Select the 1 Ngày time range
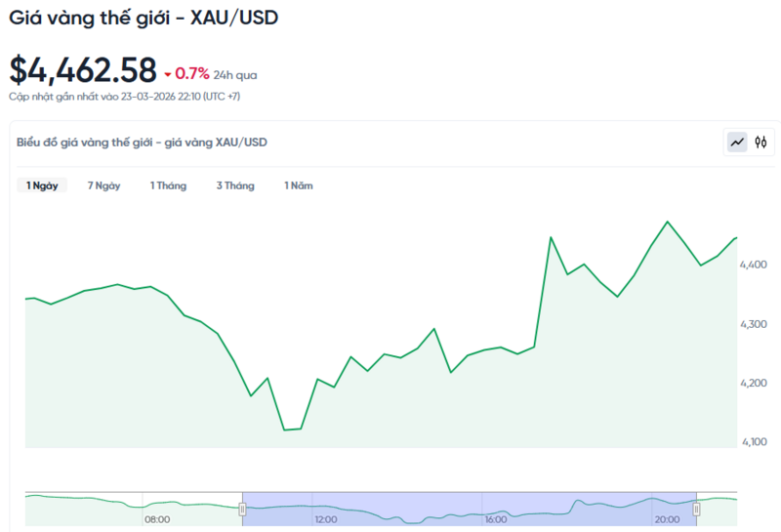781x532 pixels. (42, 185)
